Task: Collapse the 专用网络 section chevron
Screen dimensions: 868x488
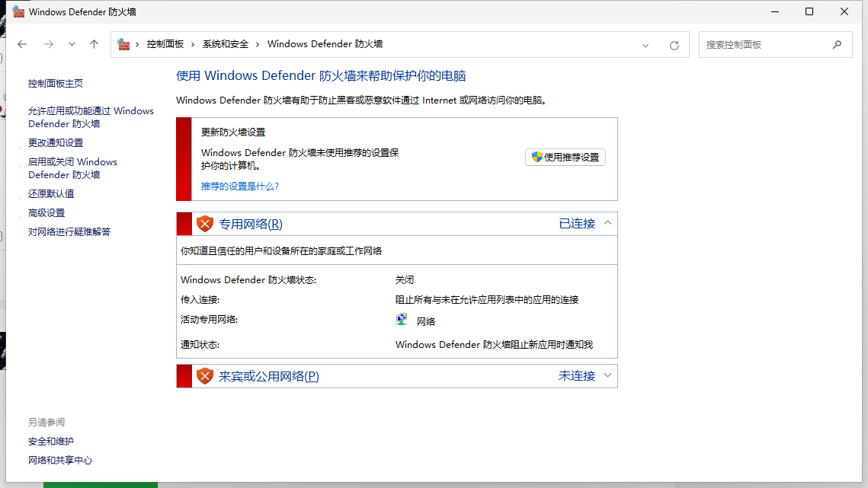Action: (608, 223)
